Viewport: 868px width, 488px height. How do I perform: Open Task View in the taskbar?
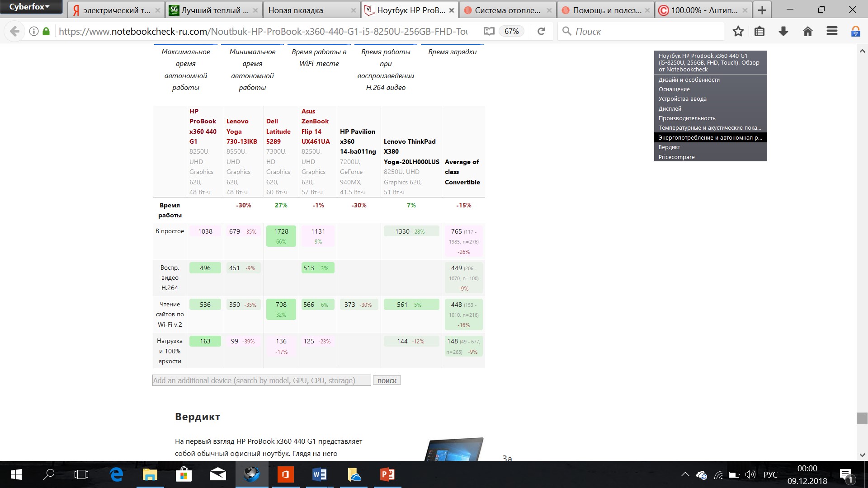[x=81, y=474]
